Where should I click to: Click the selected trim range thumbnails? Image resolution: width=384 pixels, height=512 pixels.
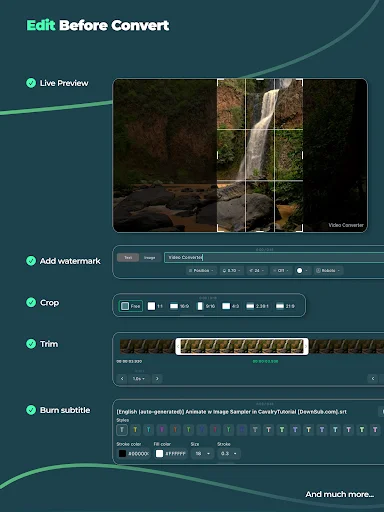click(x=242, y=347)
